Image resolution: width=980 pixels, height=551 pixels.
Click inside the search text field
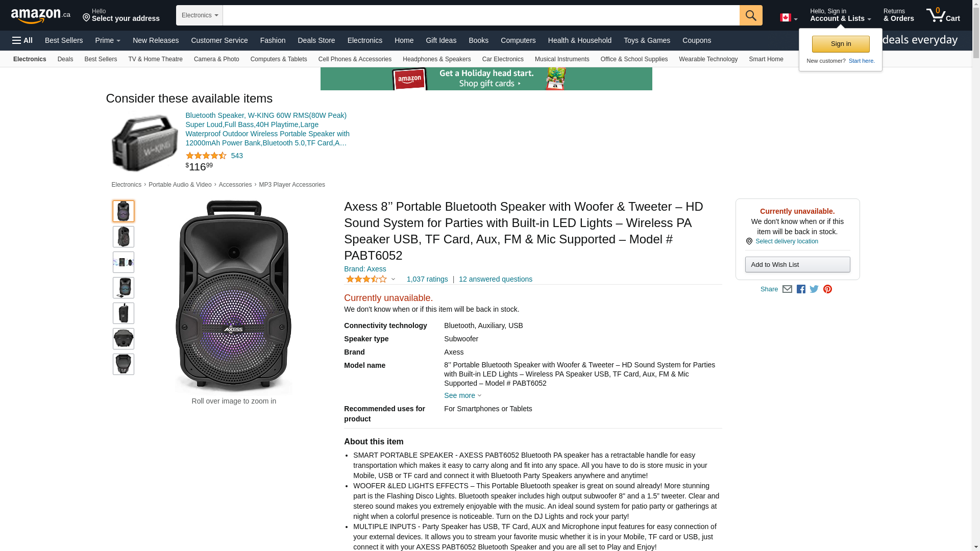pyautogui.click(x=481, y=15)
